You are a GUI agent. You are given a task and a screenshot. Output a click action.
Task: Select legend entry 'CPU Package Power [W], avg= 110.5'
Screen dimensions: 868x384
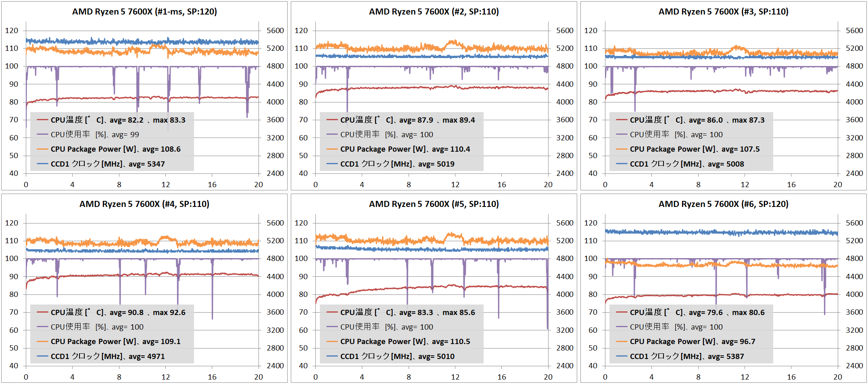(x=399, y=342)
